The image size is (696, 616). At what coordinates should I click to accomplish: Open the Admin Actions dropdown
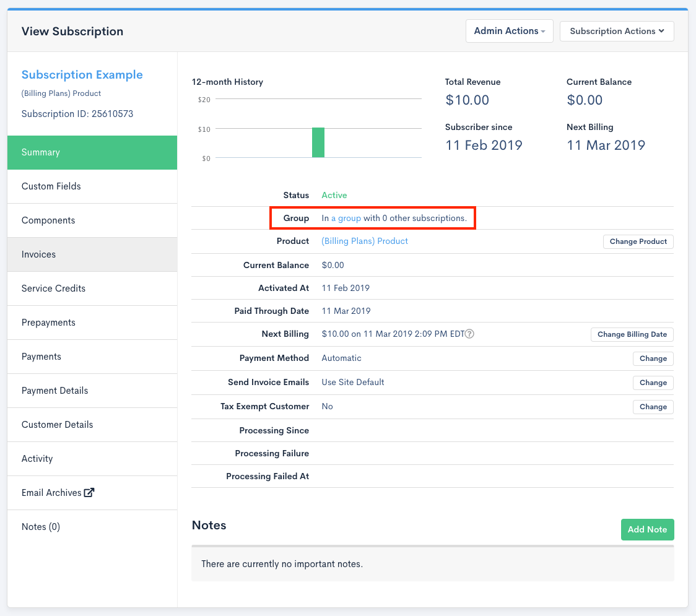pyautogui.click(x=509, y=31)
